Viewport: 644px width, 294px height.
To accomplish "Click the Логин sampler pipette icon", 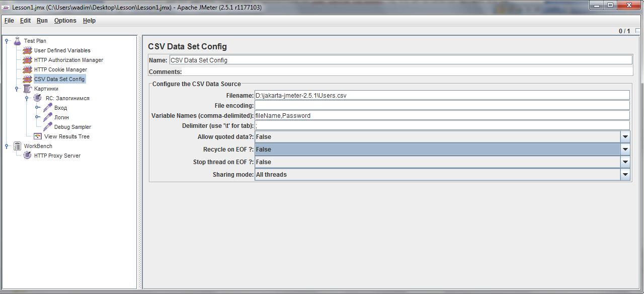I will (x=48, y=117).
